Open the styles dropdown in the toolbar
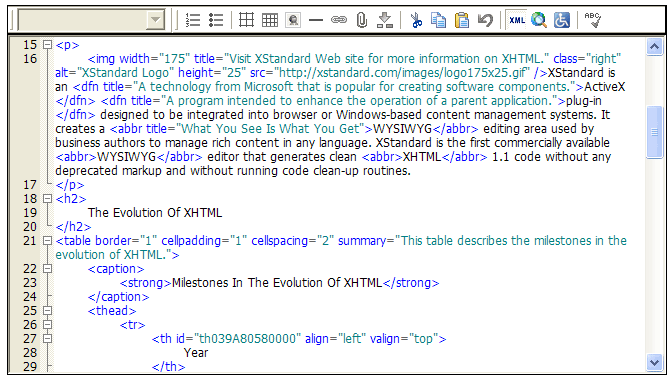672x380 pixels. coord(91,20)
